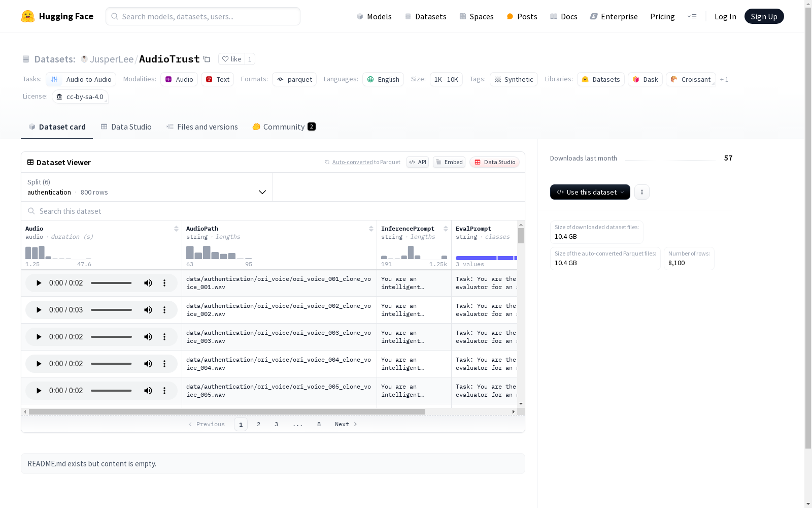
Task: Copy dataset name with the copy icon
Action: point(207,59)
